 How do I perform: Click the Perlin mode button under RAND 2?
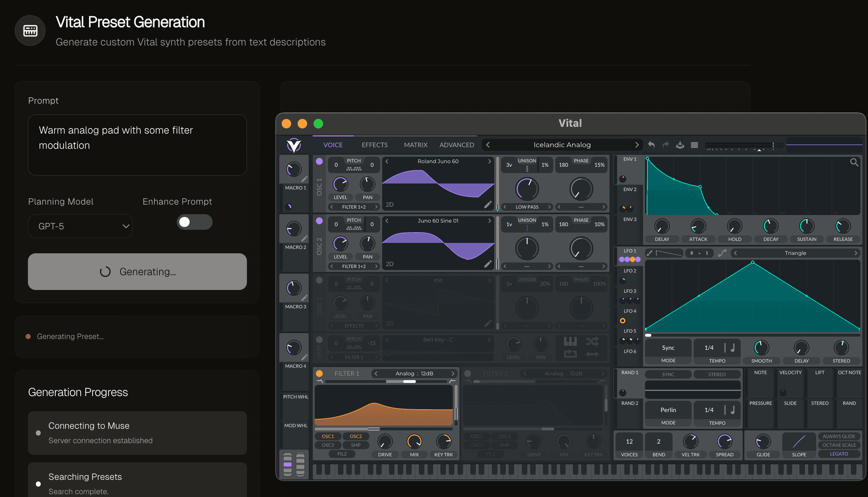tap(668, 410)
